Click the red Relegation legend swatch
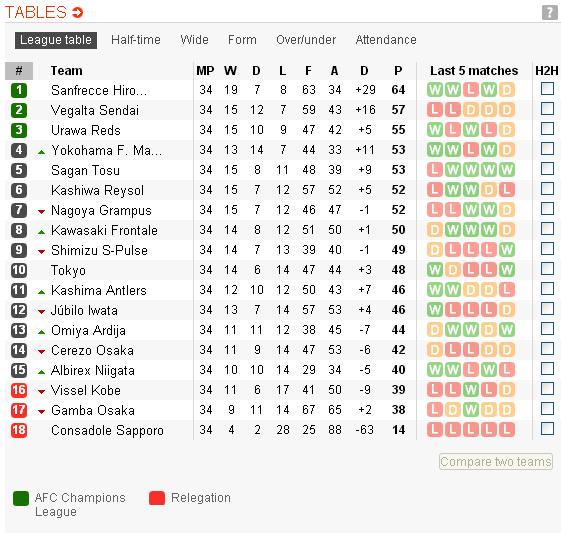 click(x=157, y=498)
